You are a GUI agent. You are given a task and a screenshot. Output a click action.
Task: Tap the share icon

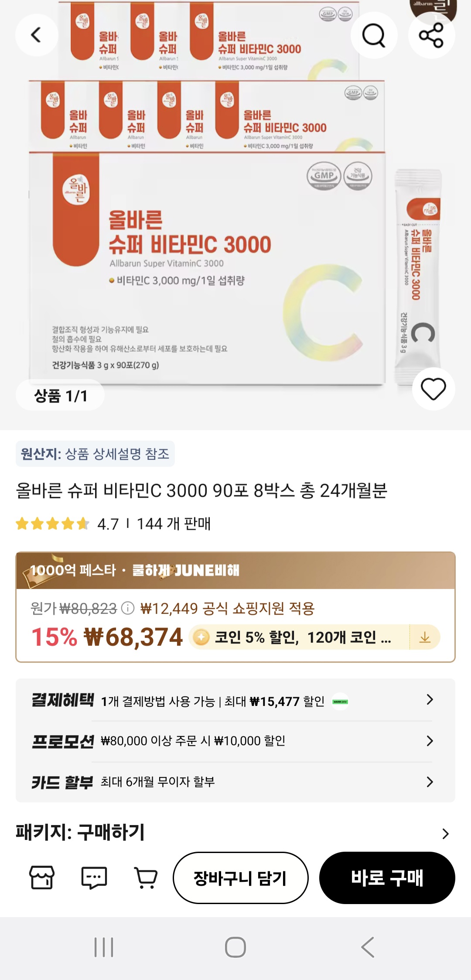click(431, 35)
